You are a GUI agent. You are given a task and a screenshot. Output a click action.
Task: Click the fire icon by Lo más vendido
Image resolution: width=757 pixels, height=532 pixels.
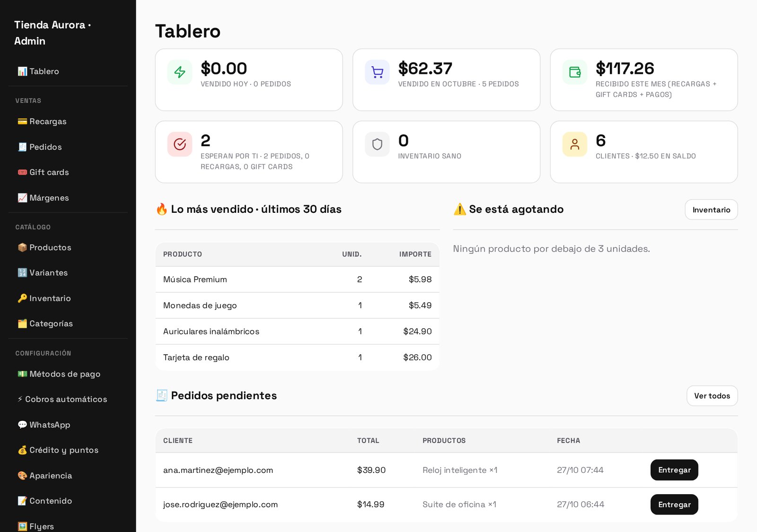pos(162,209)
